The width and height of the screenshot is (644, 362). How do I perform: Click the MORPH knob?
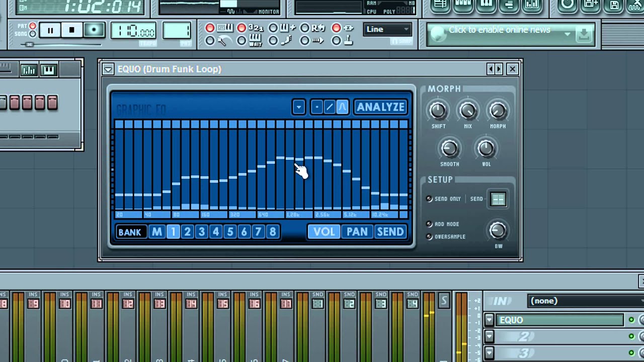pos(498,110)
